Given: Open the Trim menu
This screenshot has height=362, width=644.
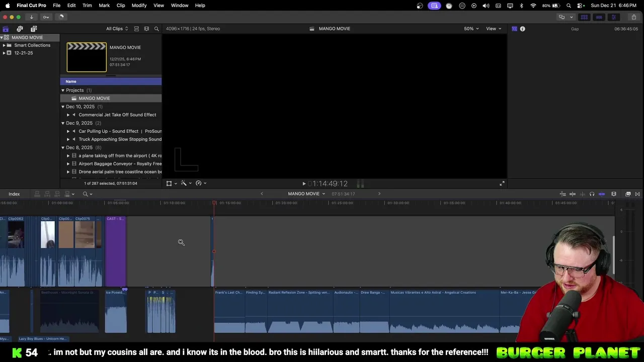Looking at the screenshot, I should point(87,6).
